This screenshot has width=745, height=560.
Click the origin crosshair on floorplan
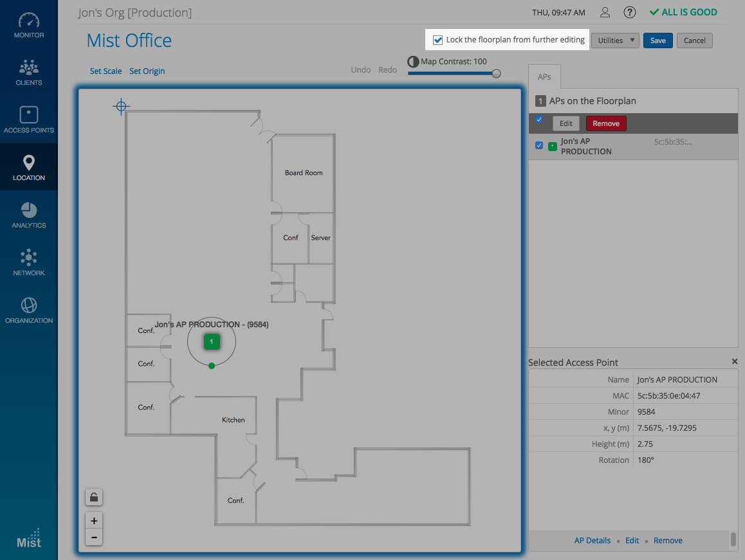click(121, 106)
